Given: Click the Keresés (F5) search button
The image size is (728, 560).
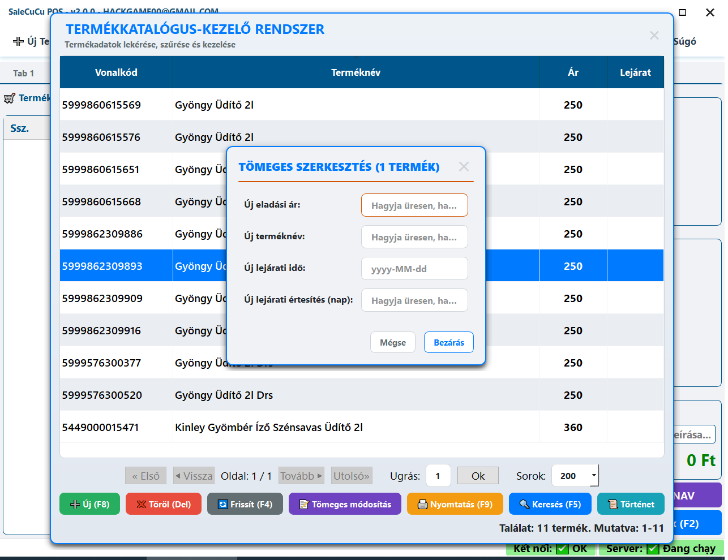Looking at the screenshot, I should 550,504.
